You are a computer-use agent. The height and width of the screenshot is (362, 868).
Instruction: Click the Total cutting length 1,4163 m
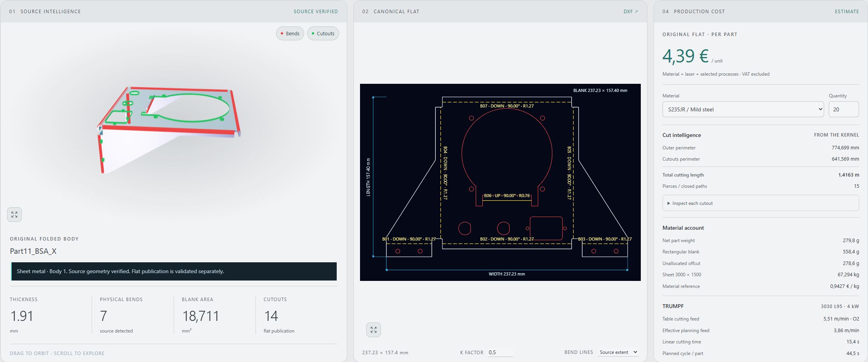pyautogui.click(x=849, y=175)
